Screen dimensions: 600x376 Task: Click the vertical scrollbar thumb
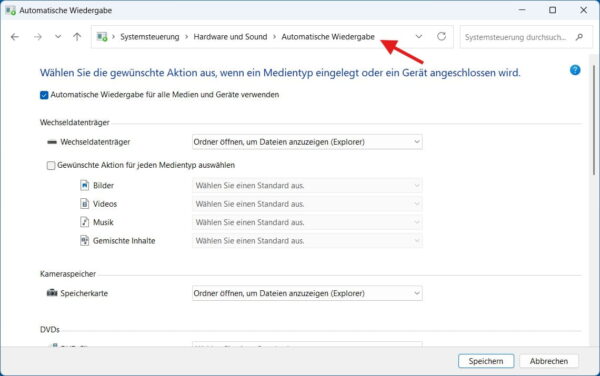coord(594,120)
